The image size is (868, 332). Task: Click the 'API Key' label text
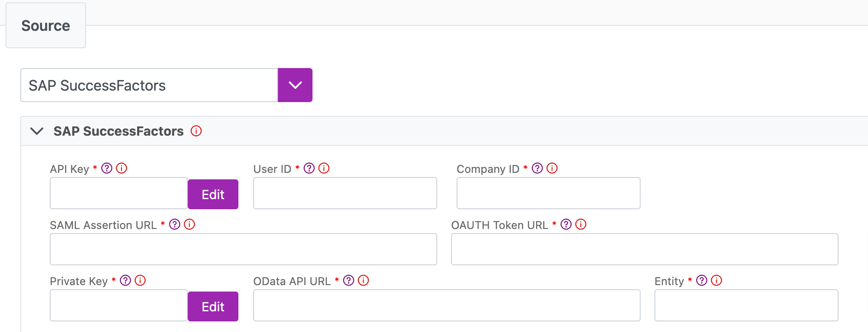69,169
